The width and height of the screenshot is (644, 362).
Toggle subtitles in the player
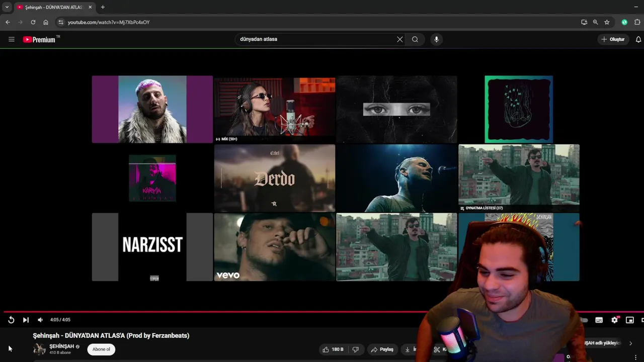pyautogui.click(x=599, y=320)
